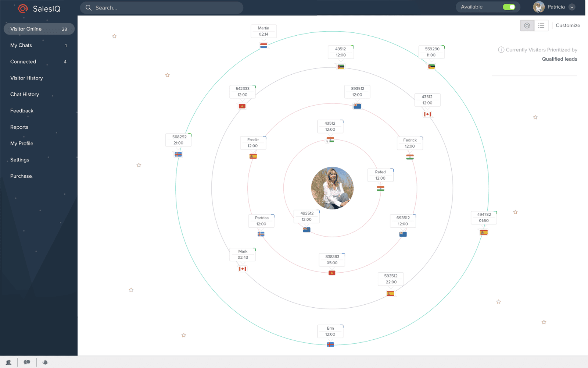Image resolution: width=588 pixels, height=368 pixels.
Task: Toggle the Available status switch
Action: tap(509, 7)
